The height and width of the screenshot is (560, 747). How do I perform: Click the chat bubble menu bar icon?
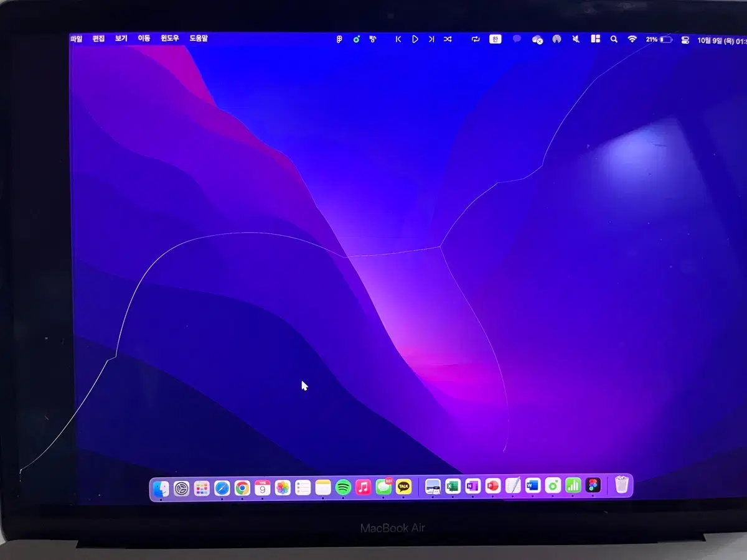pyautogui.click(x=517, y=39)
